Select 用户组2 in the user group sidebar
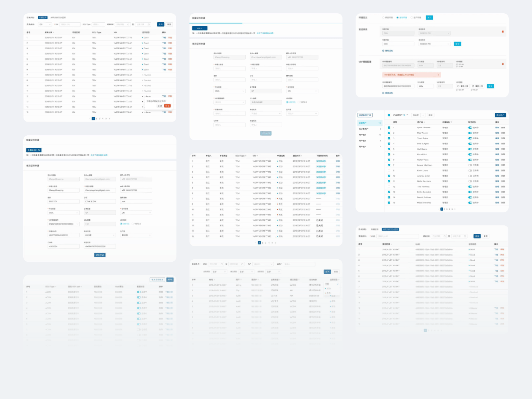 (370, 135)
